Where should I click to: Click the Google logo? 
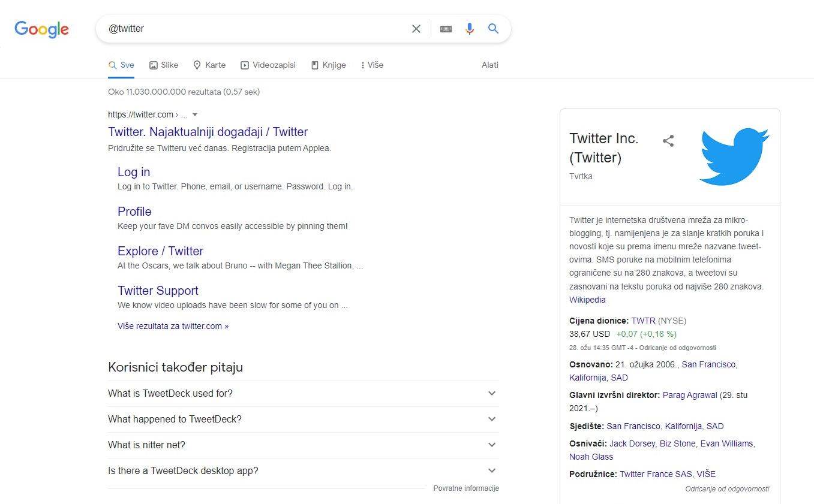click(x=41, y=29)
